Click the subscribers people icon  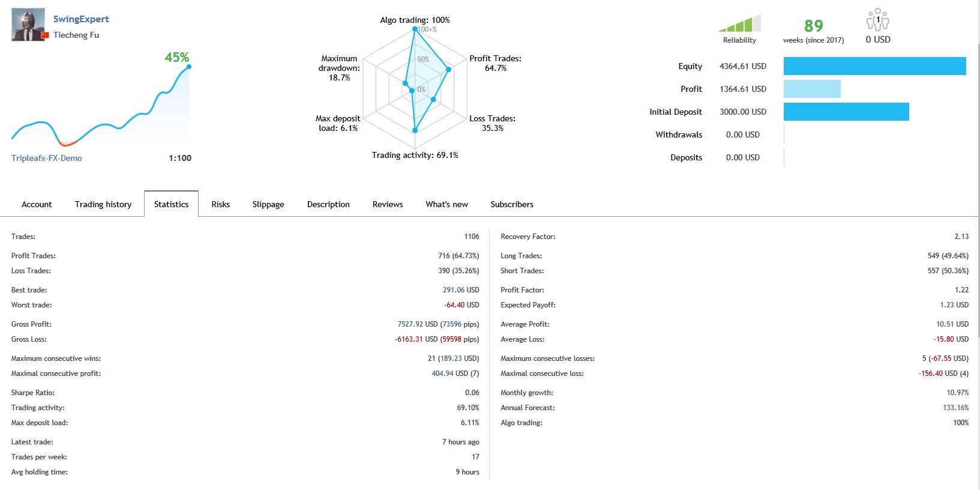[x=877, y=19]
